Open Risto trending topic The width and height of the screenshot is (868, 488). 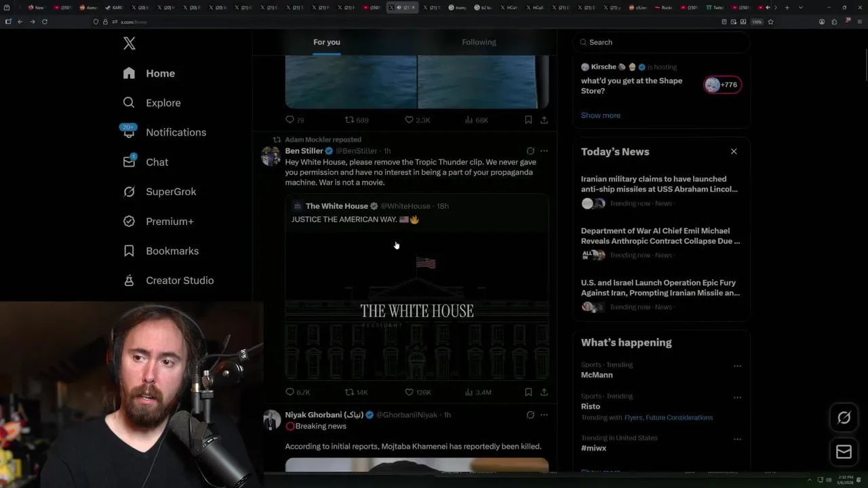(591, 407)
